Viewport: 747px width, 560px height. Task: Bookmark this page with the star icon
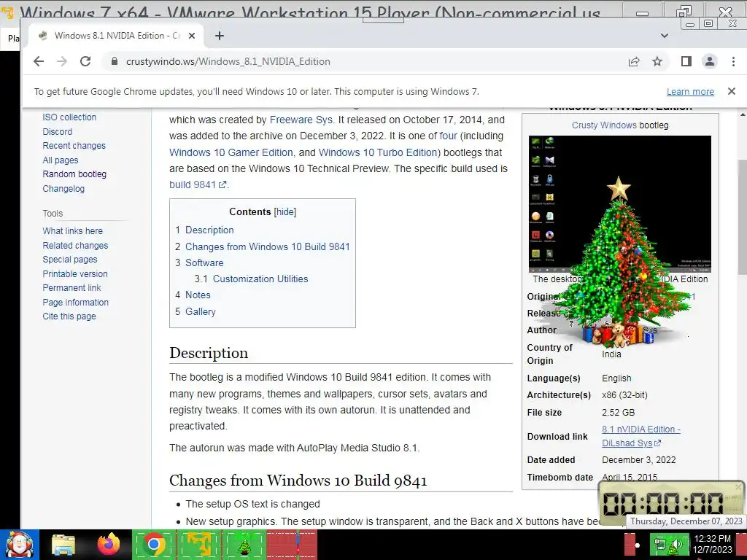click(x=657, y=61)
